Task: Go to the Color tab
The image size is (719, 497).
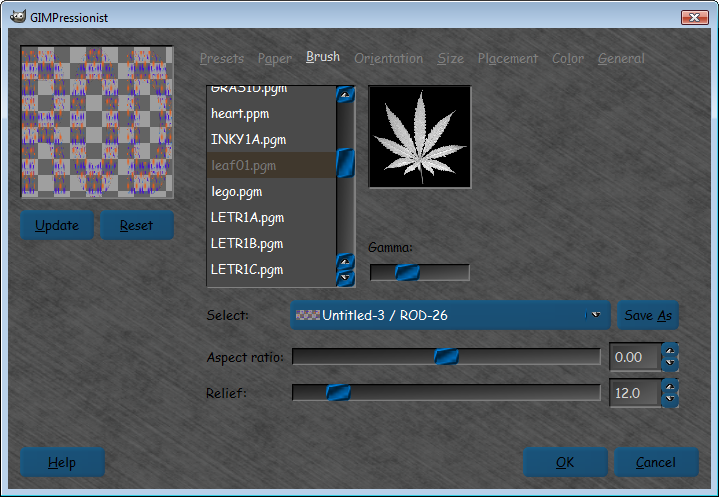Action: [x=568, y=58]
